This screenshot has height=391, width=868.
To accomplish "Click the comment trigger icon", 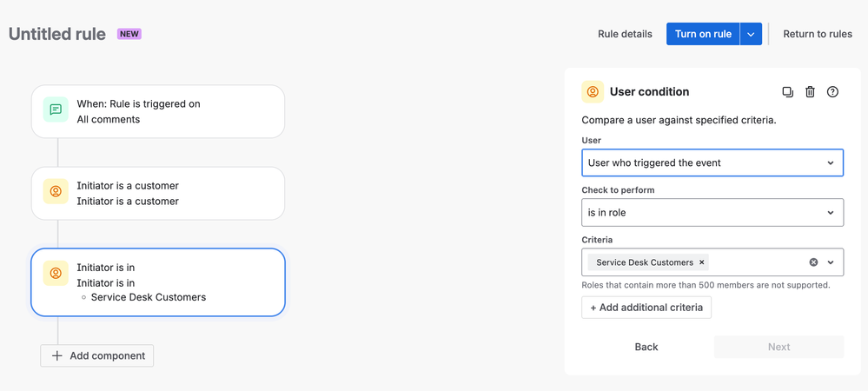I will click(56, 110).
